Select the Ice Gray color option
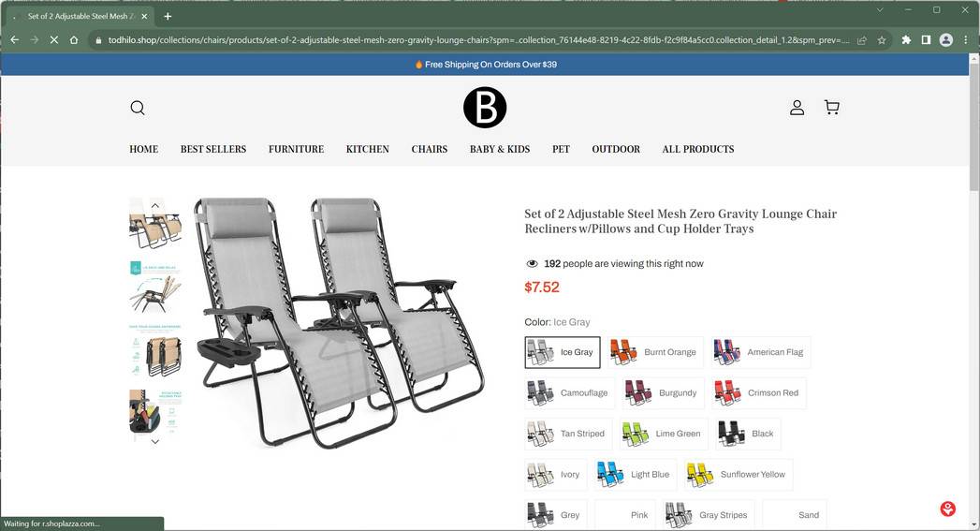 click(x=563, y=352)
